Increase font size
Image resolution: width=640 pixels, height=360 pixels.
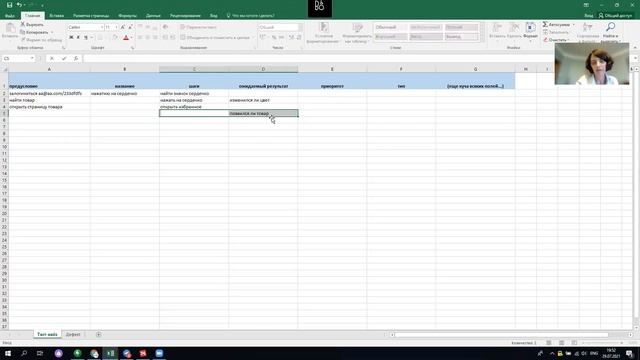pyautogui.click(x=123, y=27)
